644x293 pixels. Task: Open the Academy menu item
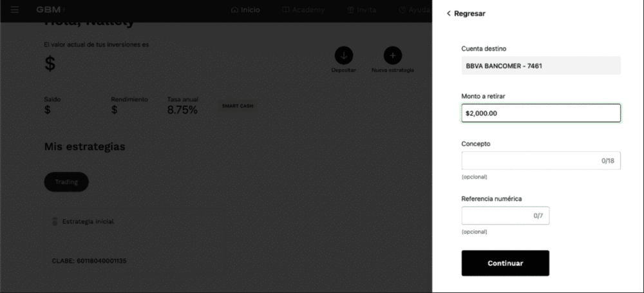303,10
